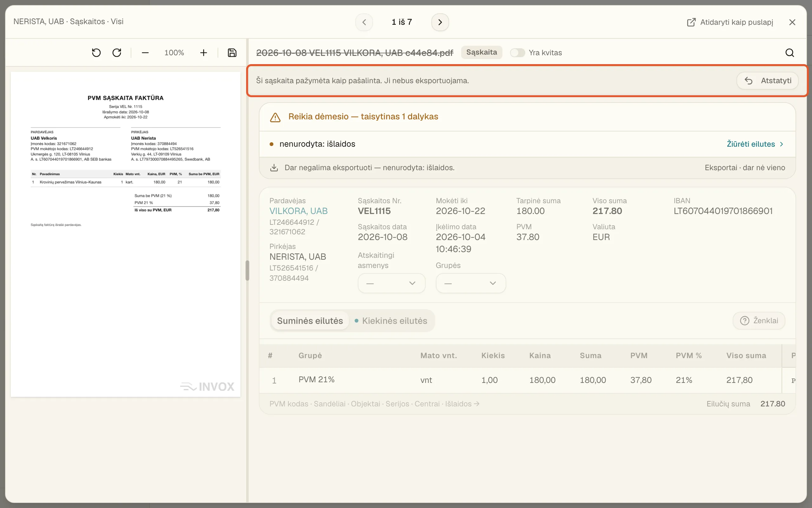Open the Ženklai help button
Viewport: 812px width, 508px height.
coord(759,321)
